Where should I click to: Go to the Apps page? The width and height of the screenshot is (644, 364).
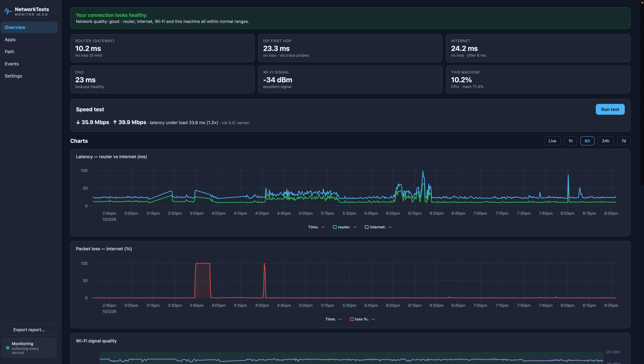click(29, 39)
